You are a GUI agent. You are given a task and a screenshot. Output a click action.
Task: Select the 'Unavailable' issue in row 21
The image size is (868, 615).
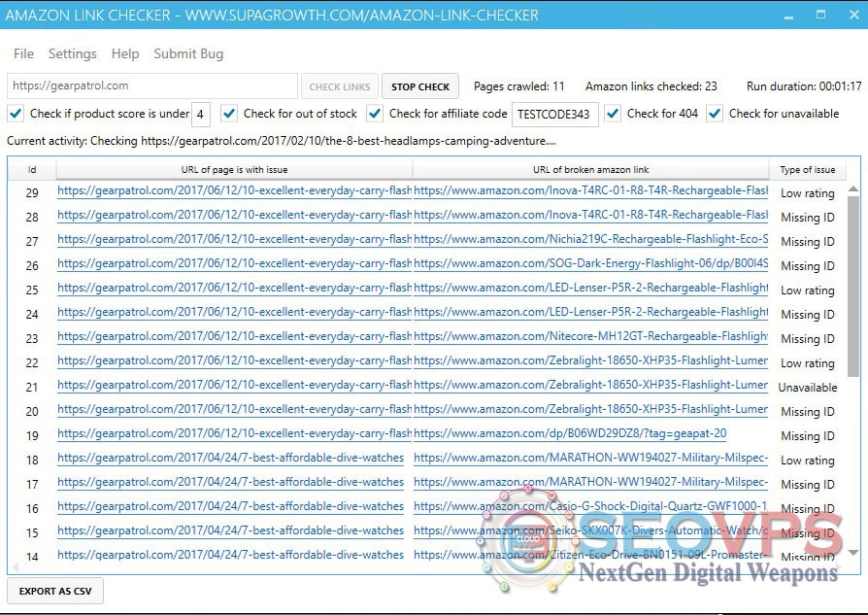tap(808, 388)
